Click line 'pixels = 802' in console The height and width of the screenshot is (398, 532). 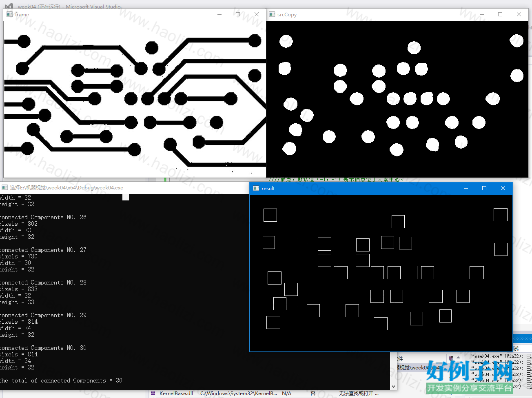pos(19,224)
